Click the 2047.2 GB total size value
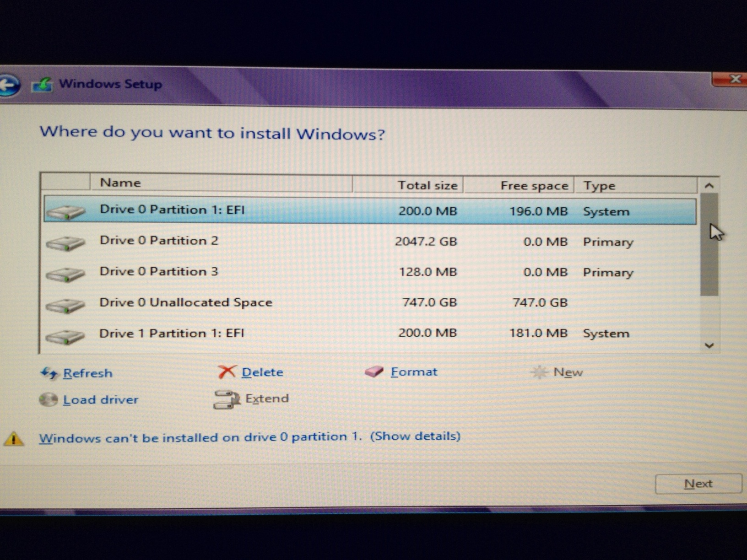The width and height of the screenshot is (747, 560). point(426,242)
